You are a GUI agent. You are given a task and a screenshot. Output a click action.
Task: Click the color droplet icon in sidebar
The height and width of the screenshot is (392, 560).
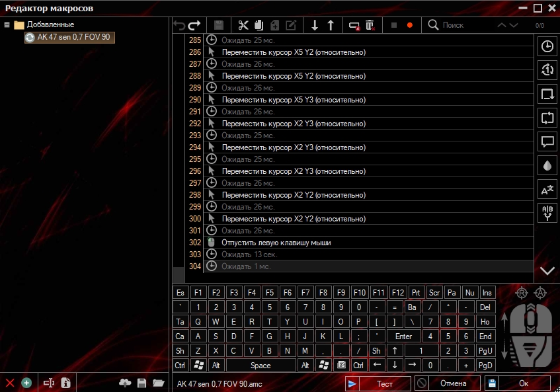547,165
